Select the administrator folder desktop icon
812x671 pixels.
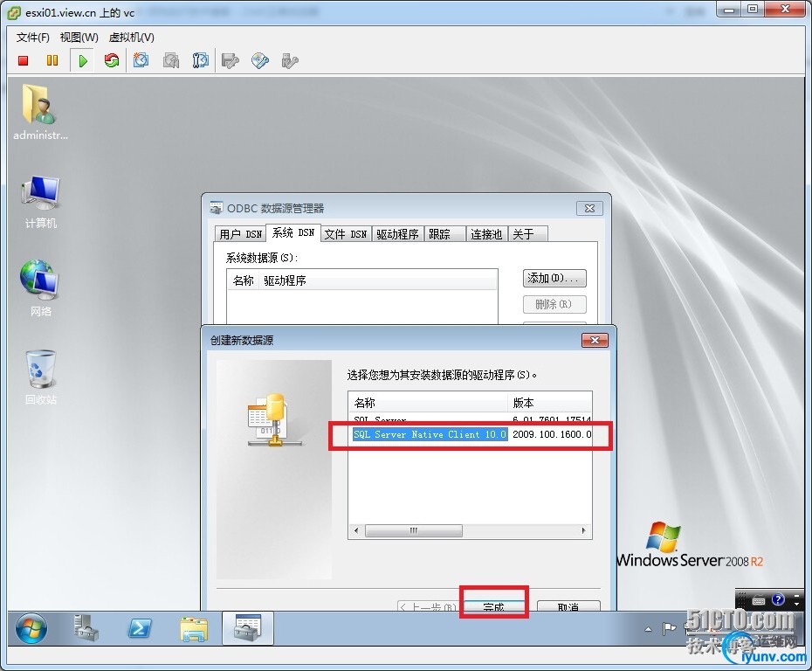pyautogui.click(x=40, y=113)
